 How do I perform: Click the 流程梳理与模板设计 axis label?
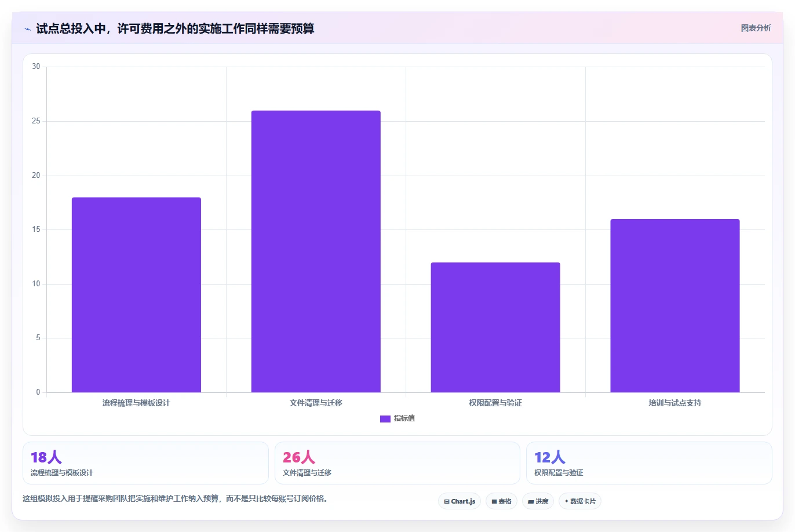pyautogui.click(x=136, y=403)
